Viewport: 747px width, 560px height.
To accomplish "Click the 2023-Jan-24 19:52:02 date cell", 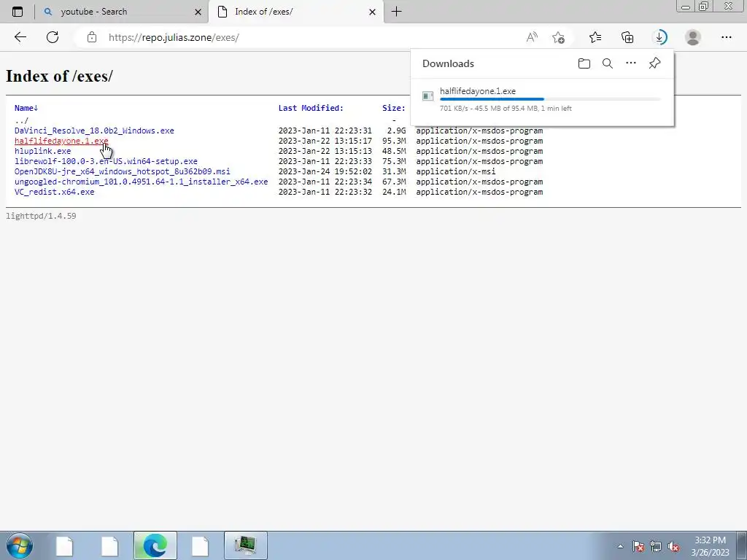I will 325,171.
